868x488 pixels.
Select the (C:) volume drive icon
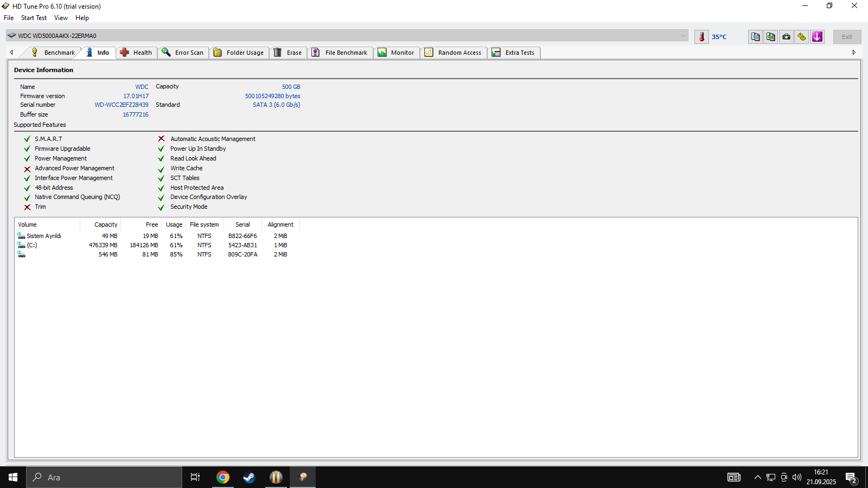pyautogui.click(x=21, y=245)
